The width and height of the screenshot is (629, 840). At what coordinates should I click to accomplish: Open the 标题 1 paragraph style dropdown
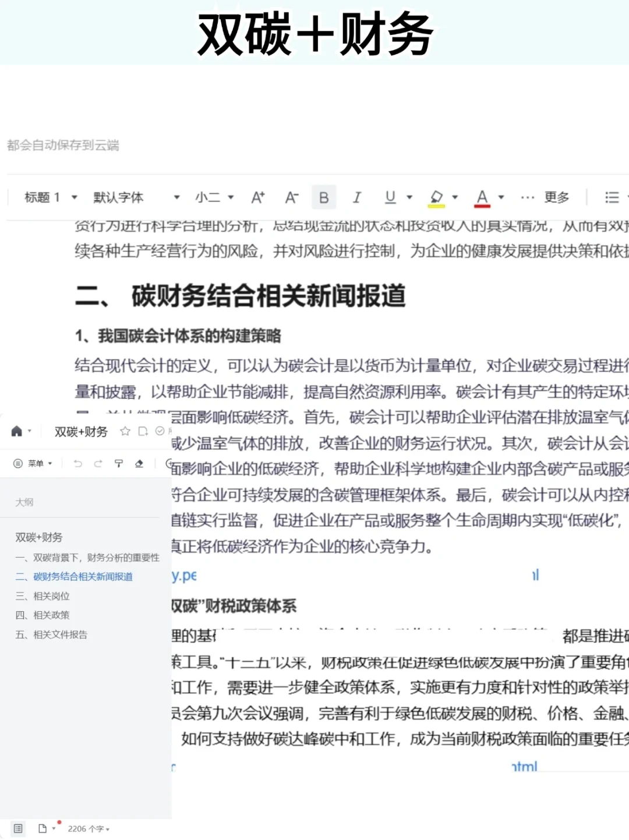pyautogui.click(x=50, y=197)
